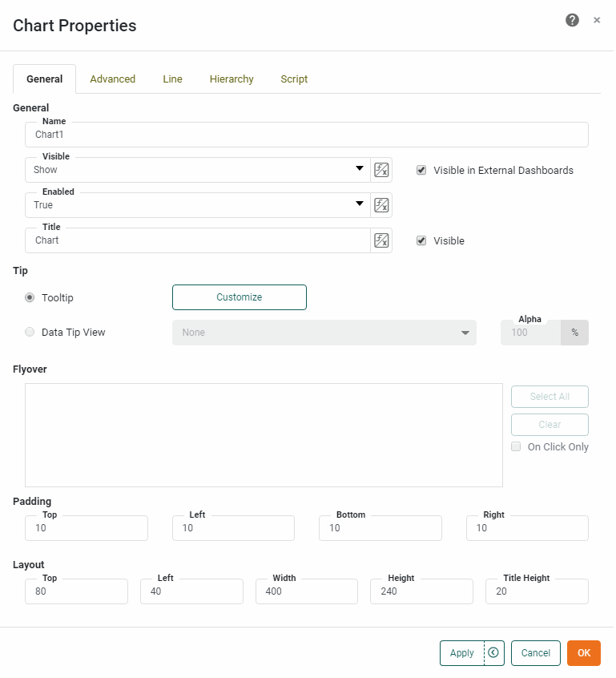Viewport: 616px width, 678px height.
Task: Click the Cancel button
Action: click(x=535, y=653)
